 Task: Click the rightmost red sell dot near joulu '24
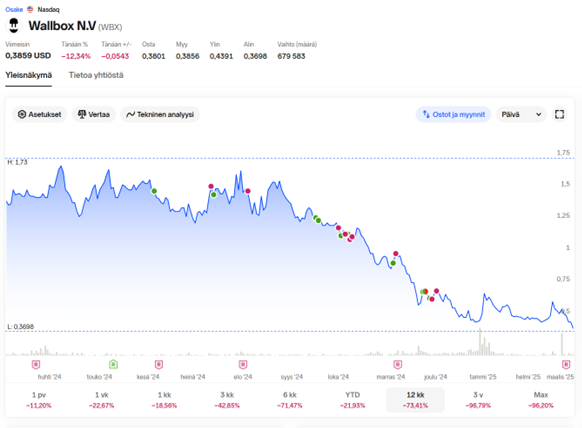[x=436, y=291]
